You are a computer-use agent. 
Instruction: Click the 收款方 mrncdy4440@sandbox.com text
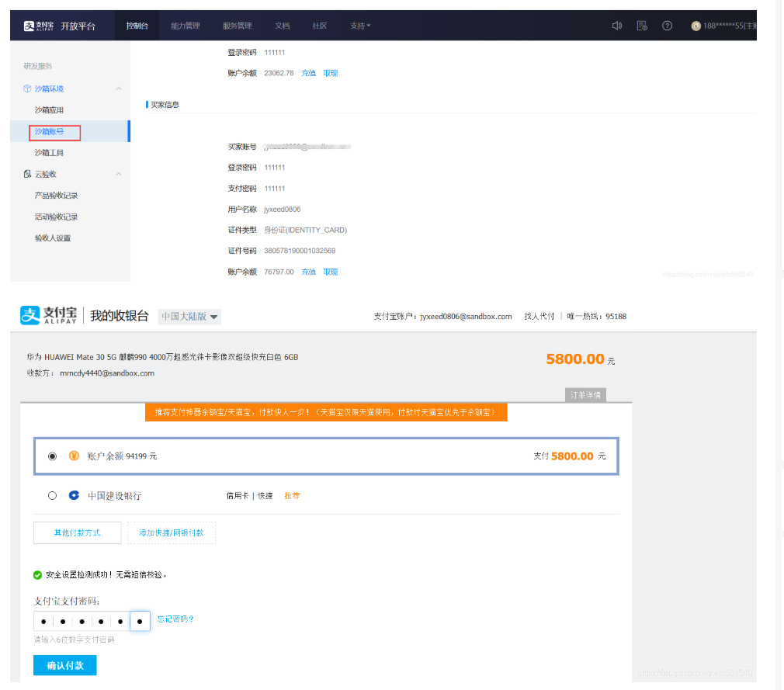pyautogui.click(x=91, y=373)
